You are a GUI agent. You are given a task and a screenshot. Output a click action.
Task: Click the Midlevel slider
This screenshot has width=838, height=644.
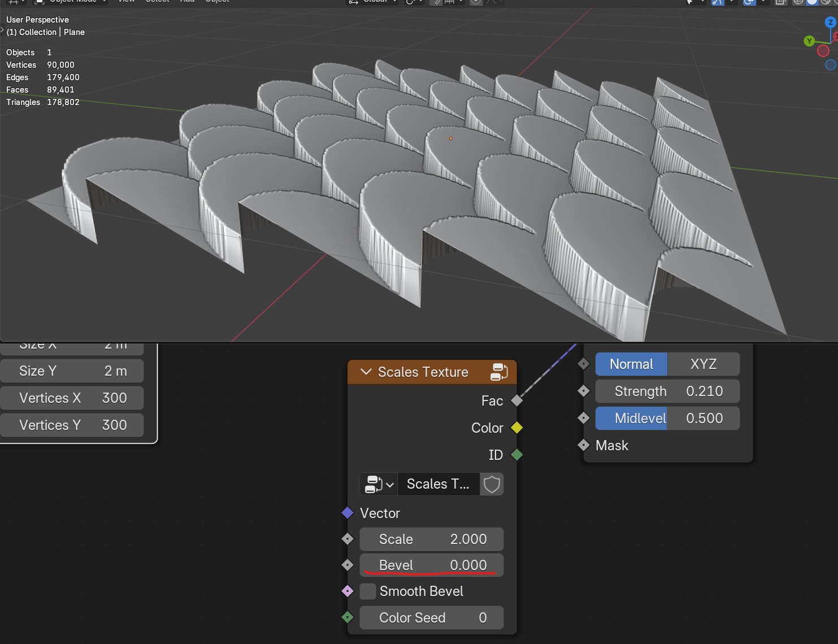tap(667, 418)
